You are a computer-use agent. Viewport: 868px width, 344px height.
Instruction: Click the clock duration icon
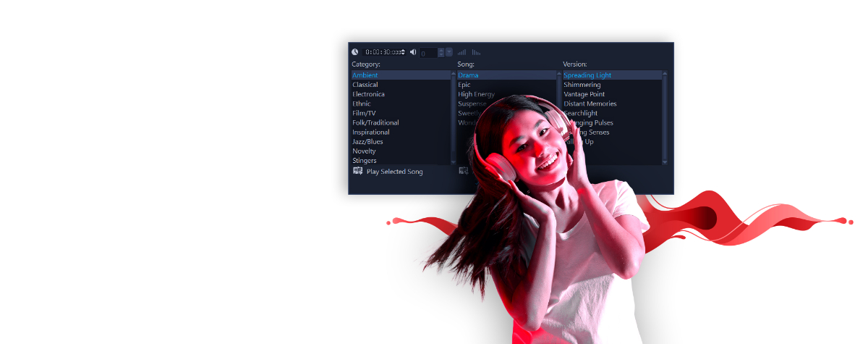355,52
